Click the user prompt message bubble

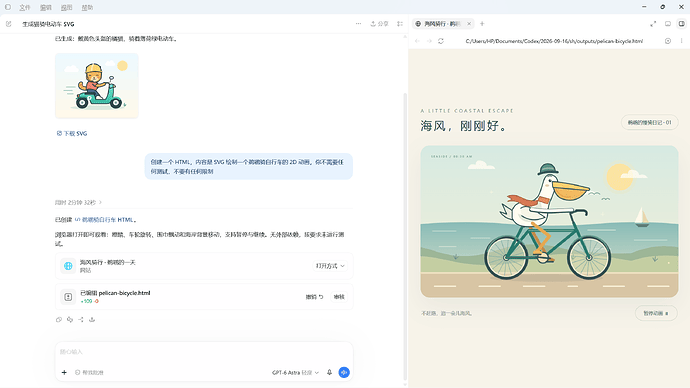249,166
